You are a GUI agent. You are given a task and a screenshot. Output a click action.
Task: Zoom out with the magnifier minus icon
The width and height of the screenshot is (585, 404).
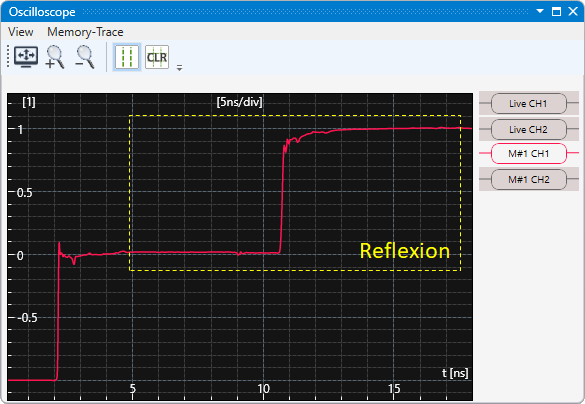(85, 57)
